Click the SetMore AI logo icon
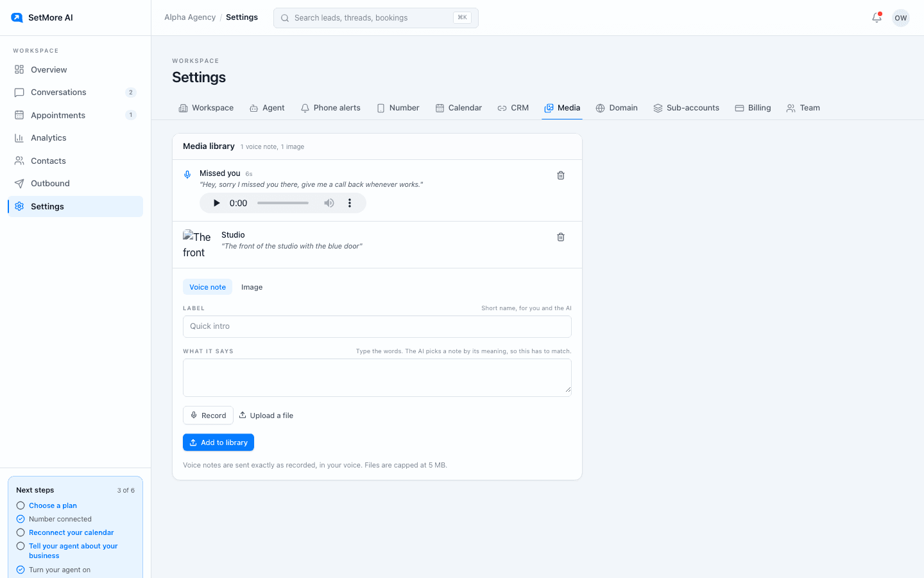This screenshot has width=924, height=578. pyautogui.click(x=17, y=17)
